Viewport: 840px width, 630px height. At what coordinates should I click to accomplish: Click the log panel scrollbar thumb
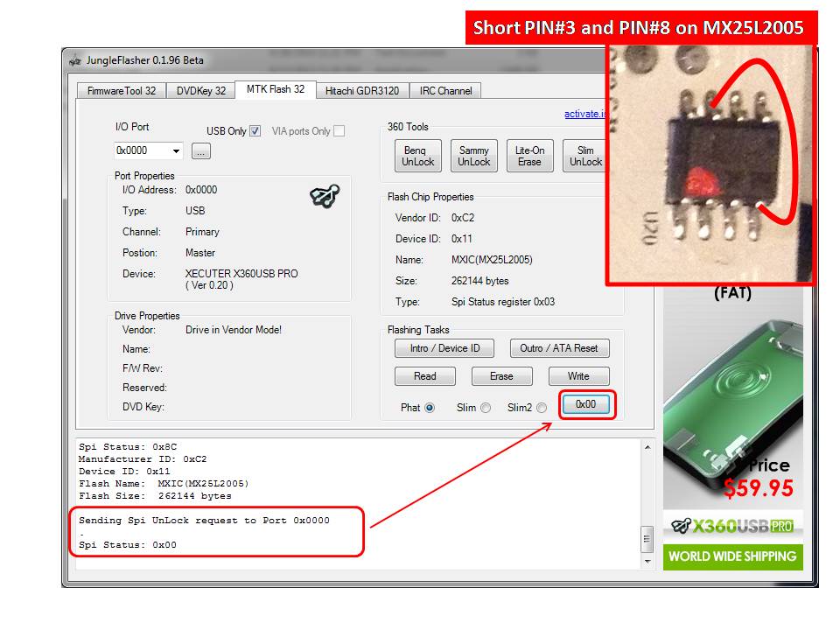647,539
